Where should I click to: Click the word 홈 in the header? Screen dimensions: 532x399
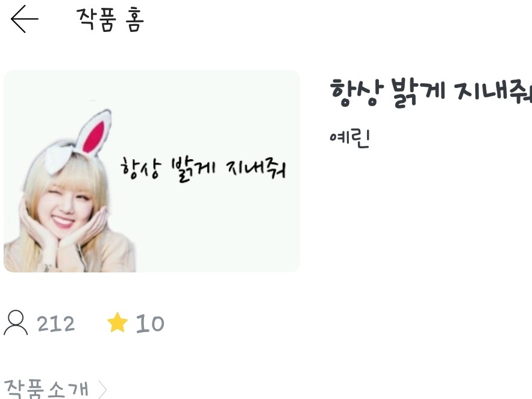click(x=135, y=20)
